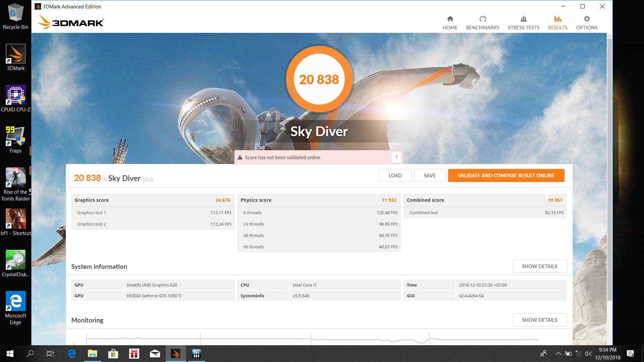Expand the hidden system tray icons
The image size is (644, 362).
click(x=558, y=354)
